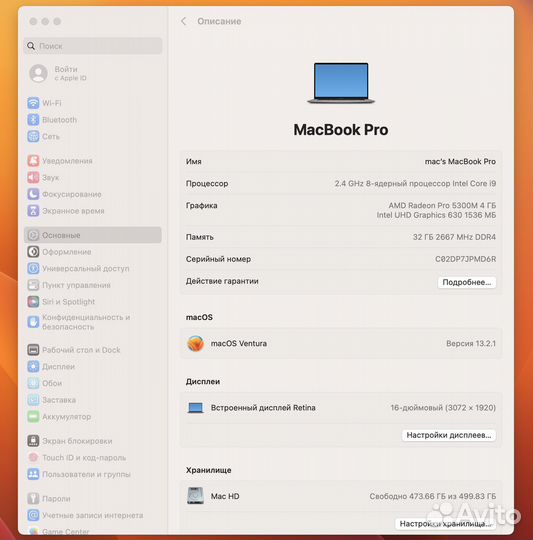Click the Действие гарантии label
The image size is (533, 540).
[x=222, y=281]
